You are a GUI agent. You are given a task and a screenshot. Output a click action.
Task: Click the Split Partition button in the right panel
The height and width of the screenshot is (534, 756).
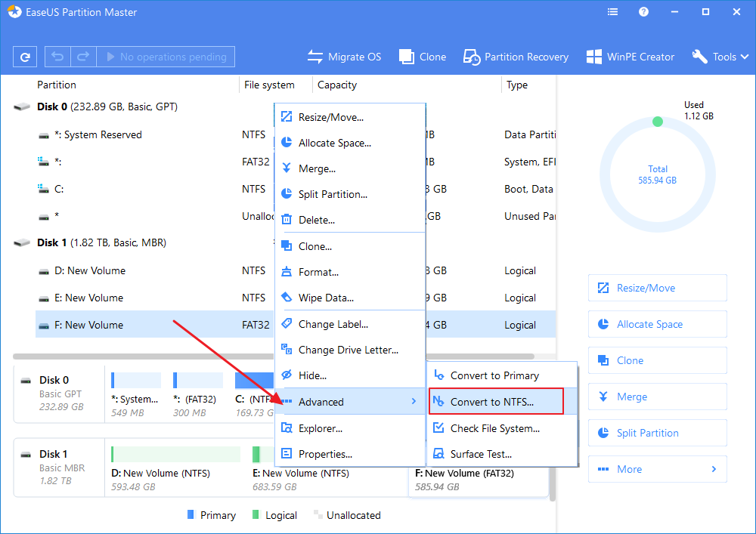(x=657, y=433)
